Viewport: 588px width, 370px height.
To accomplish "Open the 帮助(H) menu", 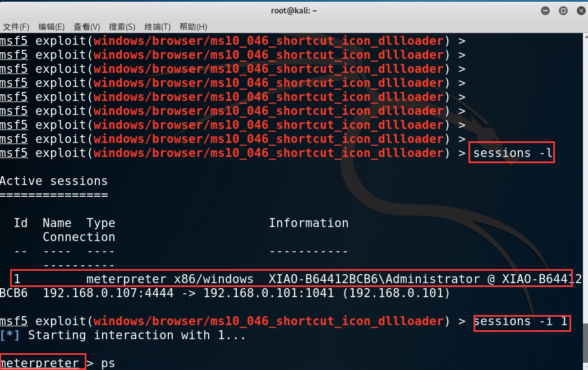I will click(x=193, y=26).
